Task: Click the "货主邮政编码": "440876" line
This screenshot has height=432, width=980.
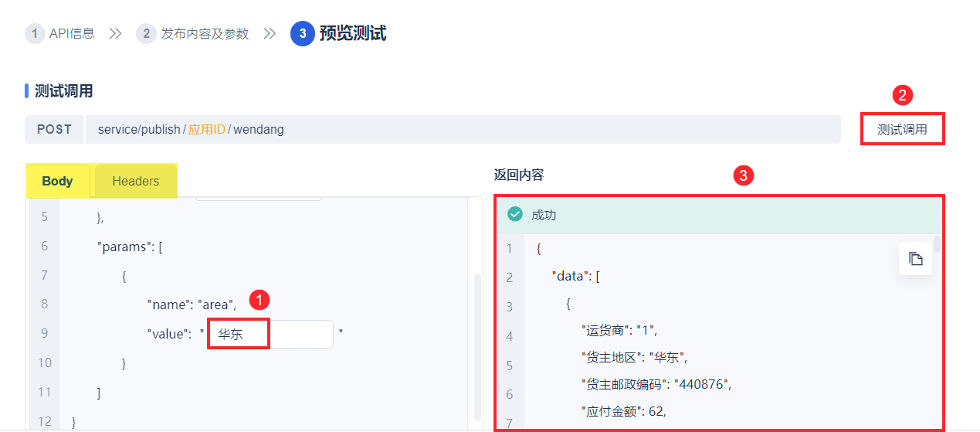Action: (656, 383)
